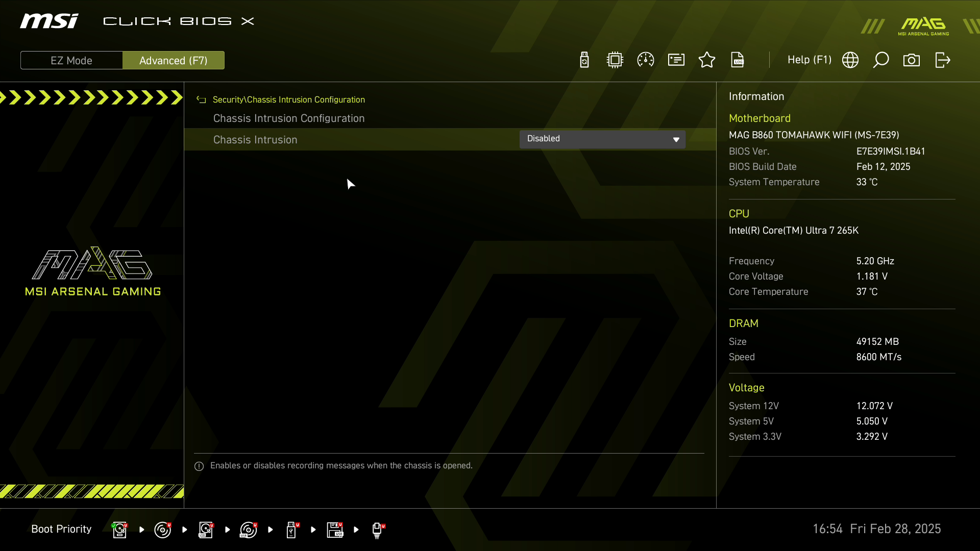Open the speedometer performance gauge icon
980x551 pixels.
(646, 60)
